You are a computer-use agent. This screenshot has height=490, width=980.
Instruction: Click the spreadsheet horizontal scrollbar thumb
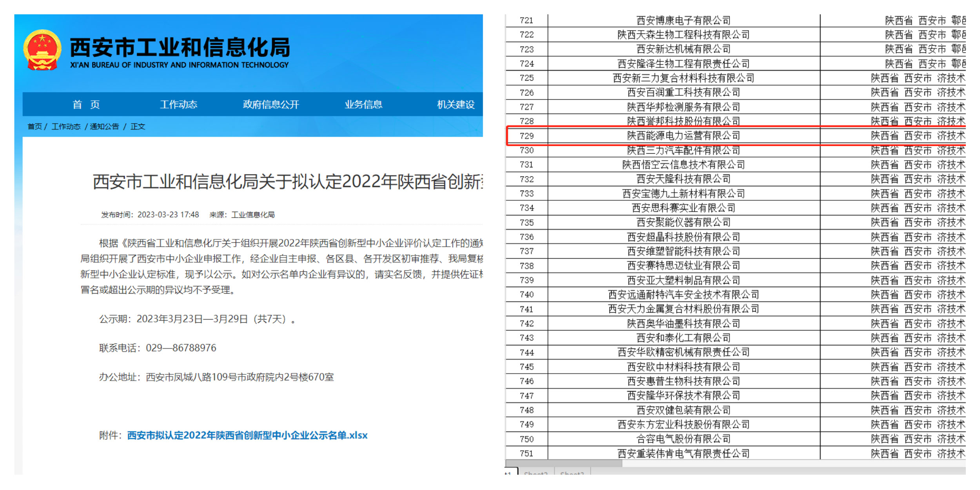564,463
